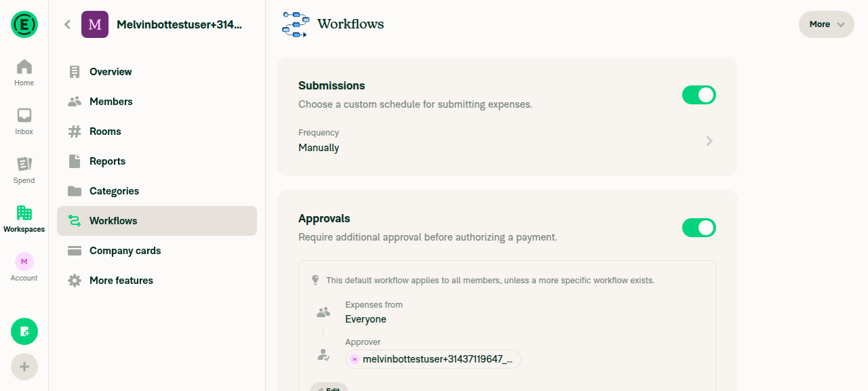This screenshot has width=868, height=391.
Task: Click the Company cards card icon
Action: [75, 251]
